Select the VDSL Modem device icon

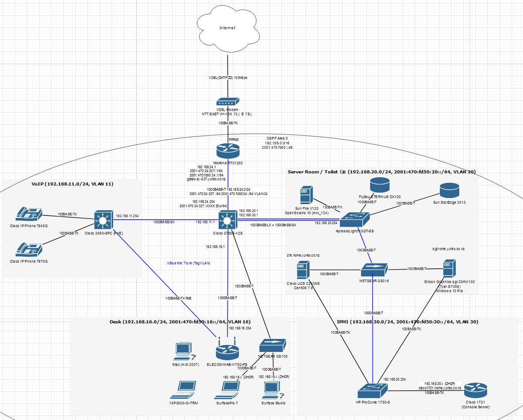228,102
